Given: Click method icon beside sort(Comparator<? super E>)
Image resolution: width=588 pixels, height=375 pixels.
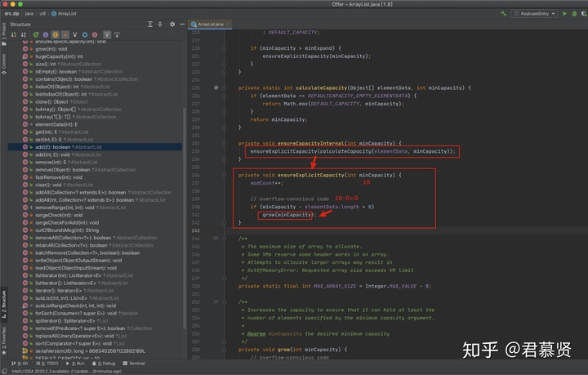Looking at the screenshot, I should (x=25, y=343).
